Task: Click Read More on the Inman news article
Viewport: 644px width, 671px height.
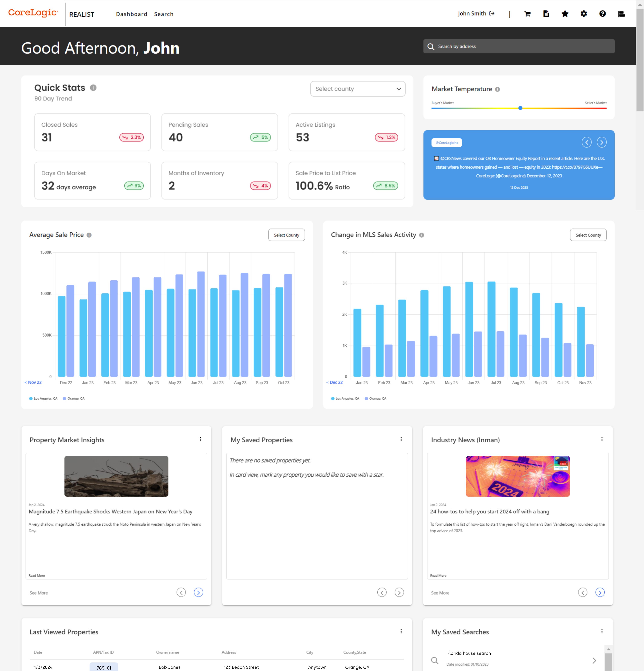Action: point(438,576)
